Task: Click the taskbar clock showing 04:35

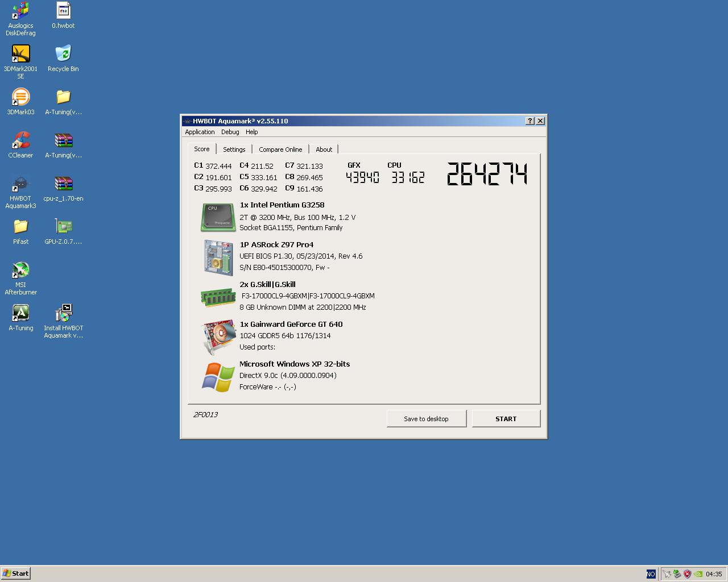Action: 714,574
